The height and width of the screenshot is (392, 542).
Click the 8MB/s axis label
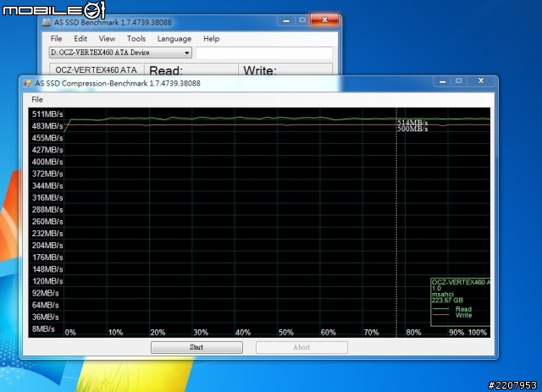pos(43,329)
